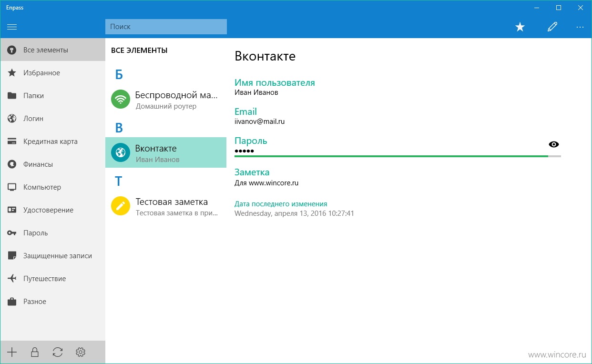This screenshot has width=592, height=364.
Task: Open the Компьютер category
Action: coord(53,187)
